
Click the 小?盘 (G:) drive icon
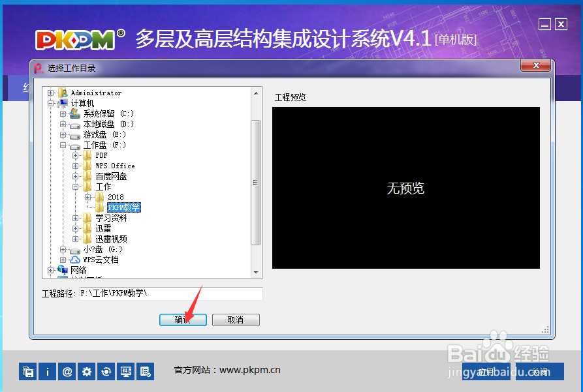tap(75, 250)
